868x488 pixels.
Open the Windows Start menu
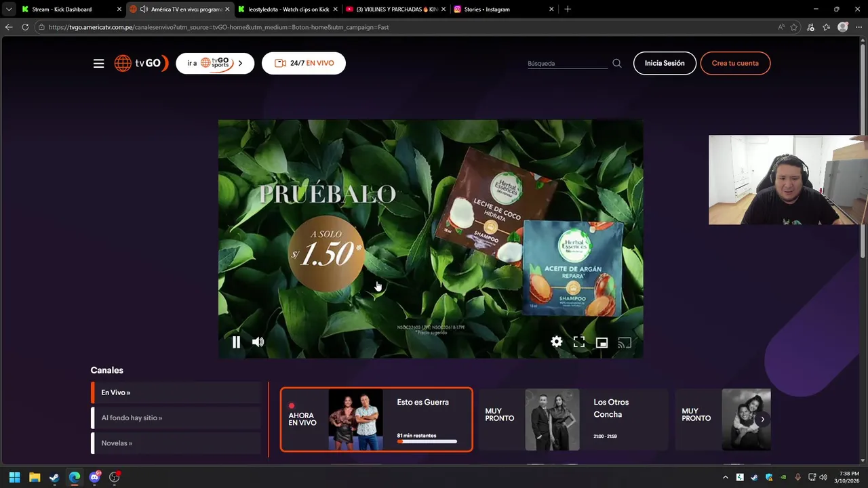(14, 477)
